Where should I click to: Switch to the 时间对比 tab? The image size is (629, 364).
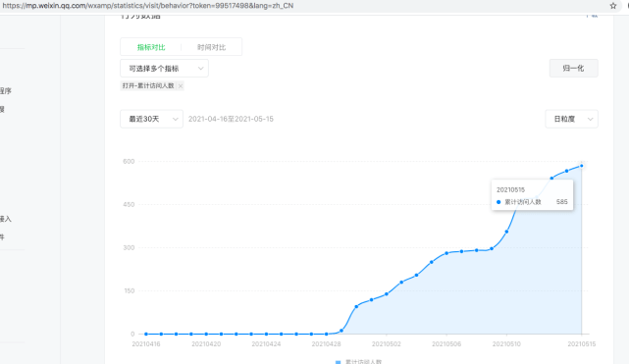211,47
